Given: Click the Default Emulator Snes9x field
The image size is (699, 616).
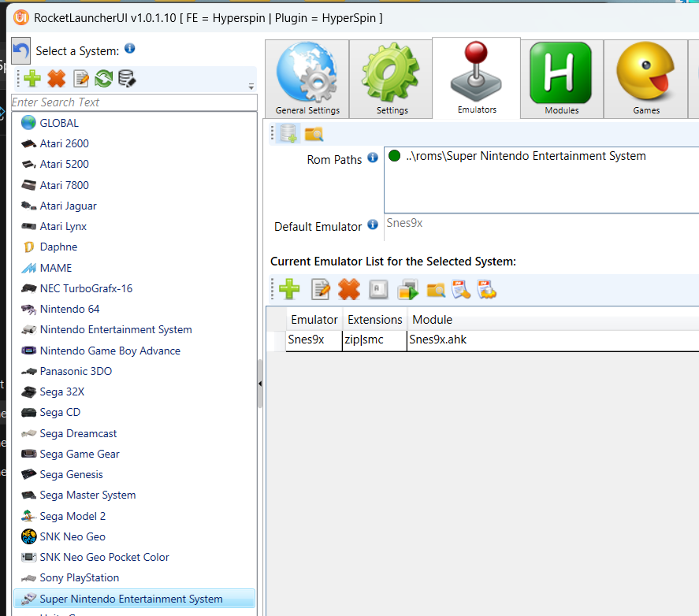Looking at the screenshot, I should pyautogui.click(x=541, y=223).
